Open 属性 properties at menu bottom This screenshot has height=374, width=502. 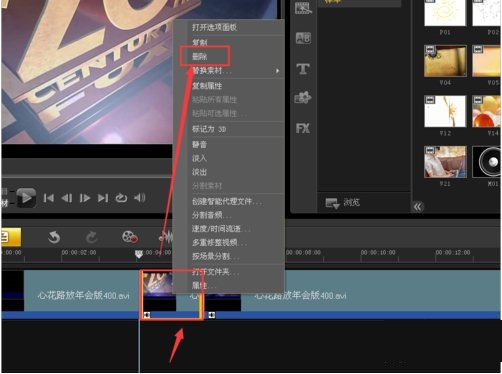point(204,285)
